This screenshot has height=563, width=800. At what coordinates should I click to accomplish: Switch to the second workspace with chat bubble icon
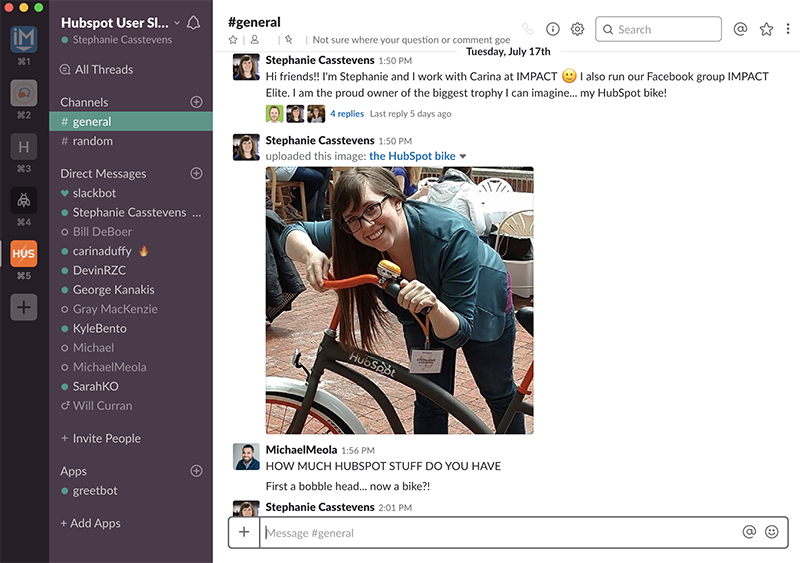click(23, 93)
